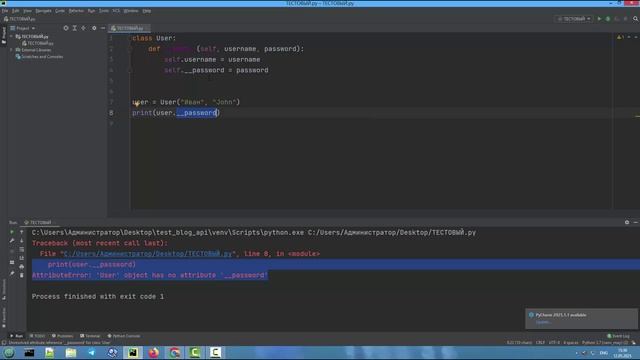The width and height of the screenshot is (640, 360).
Task: Click the pin icon in Run panel
Action: click(12, 273)
